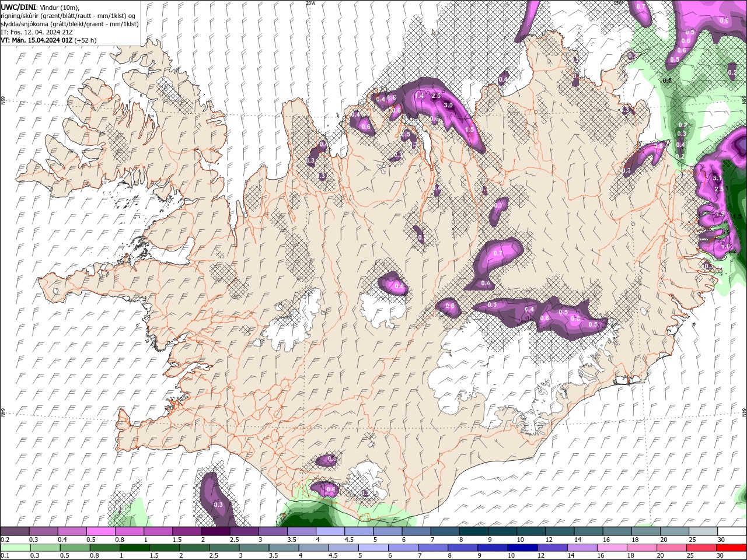Click the '(+52 h)' forecast offset text

[86, 40]
